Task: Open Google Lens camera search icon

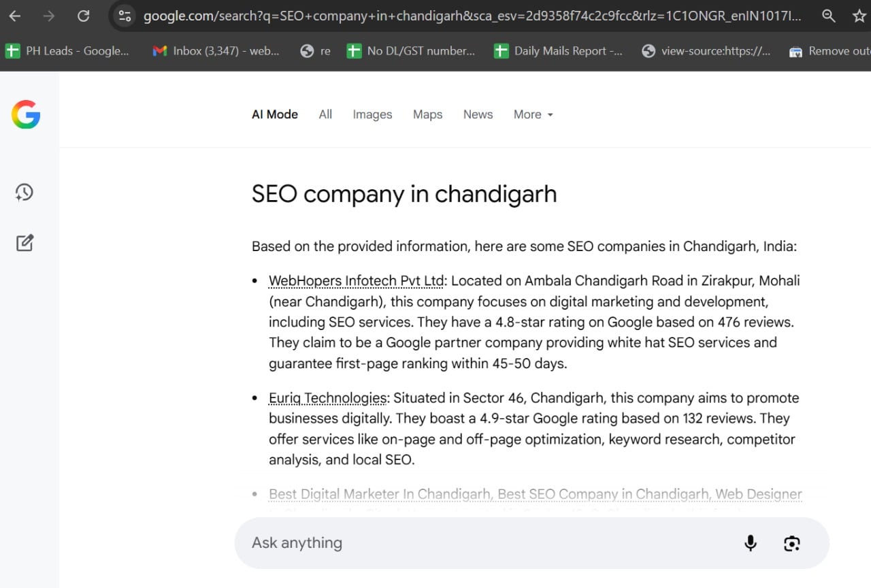Action: [791, 543]
